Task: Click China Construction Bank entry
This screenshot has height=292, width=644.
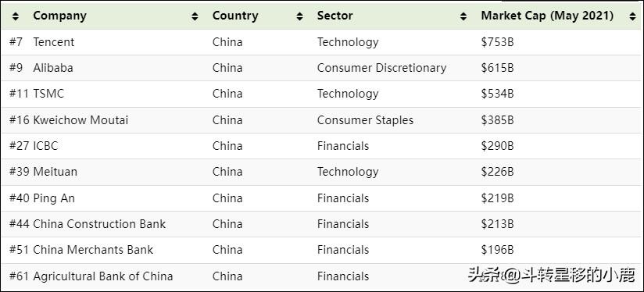Action: [99, 224]
